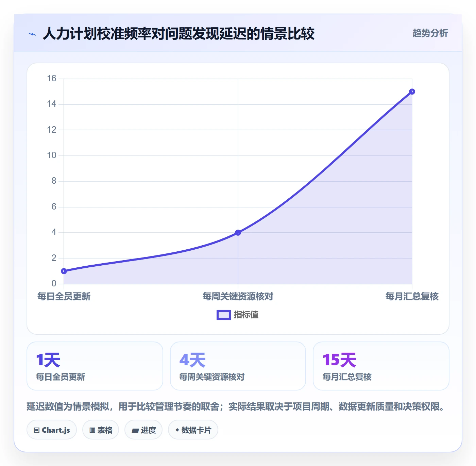Image resolution: width=476 pixels, height=466 pixels.
Task: Select the 每日全员更新 data point on chart
Action: tap(64, 271)
